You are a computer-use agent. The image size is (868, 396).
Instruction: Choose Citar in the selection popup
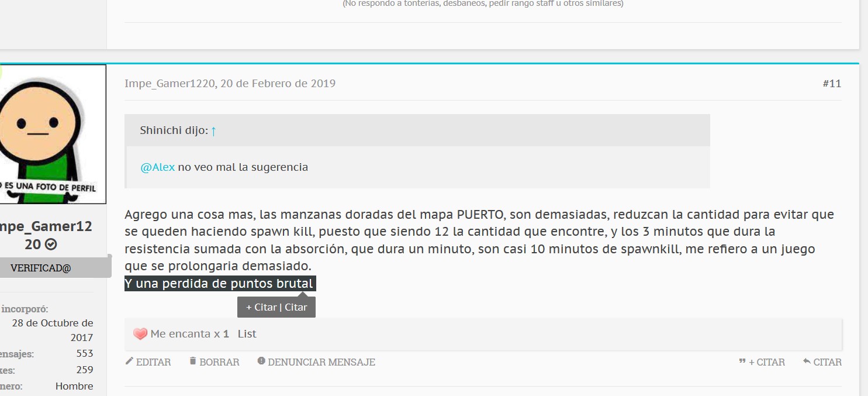[296, 307]
